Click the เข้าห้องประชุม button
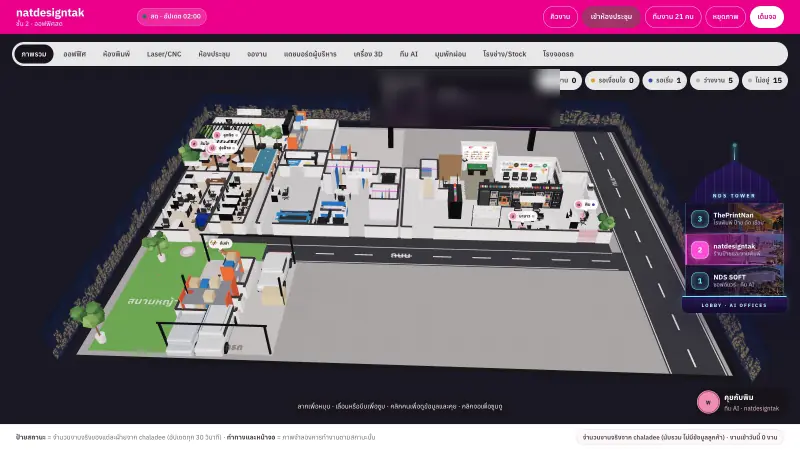Screen dimensions: 800x450 (x=611, y=17)
